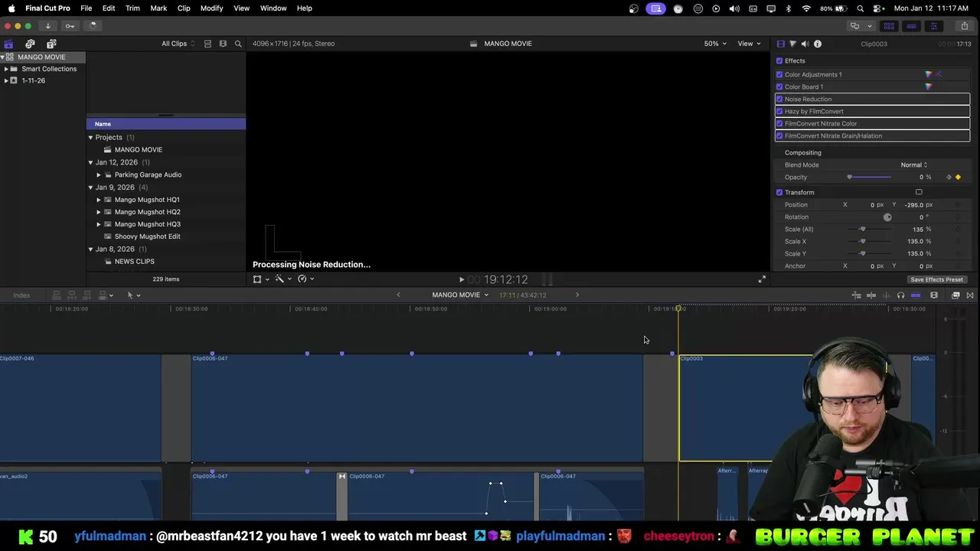The image size is (980, 551).
Task: Click the Transform onscreen controls icon
Action: 919,192
